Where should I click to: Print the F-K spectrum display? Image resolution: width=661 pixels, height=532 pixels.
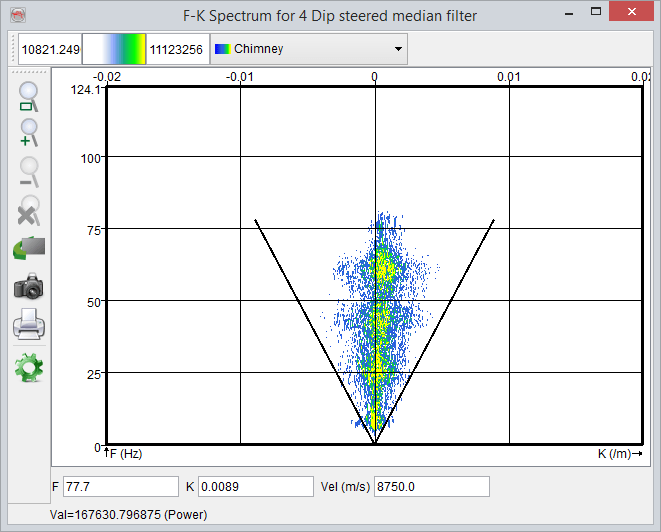tap(29, 325)
